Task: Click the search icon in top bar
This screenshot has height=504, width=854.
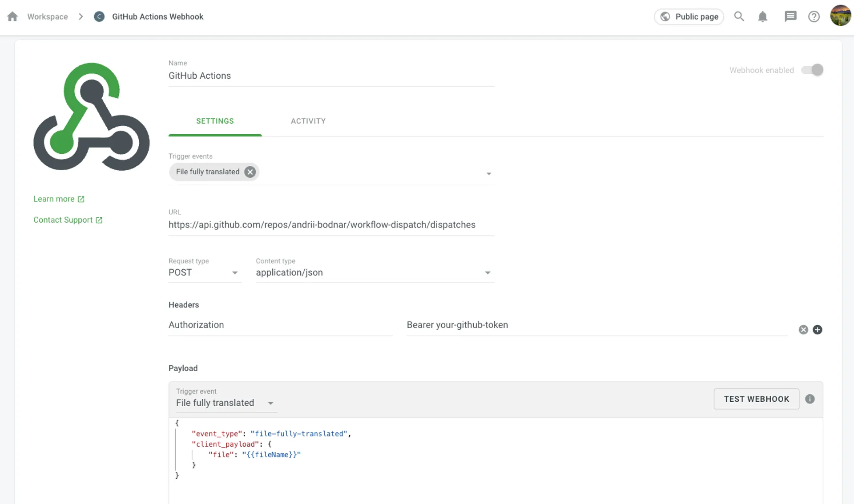Action: pos(739,16)
